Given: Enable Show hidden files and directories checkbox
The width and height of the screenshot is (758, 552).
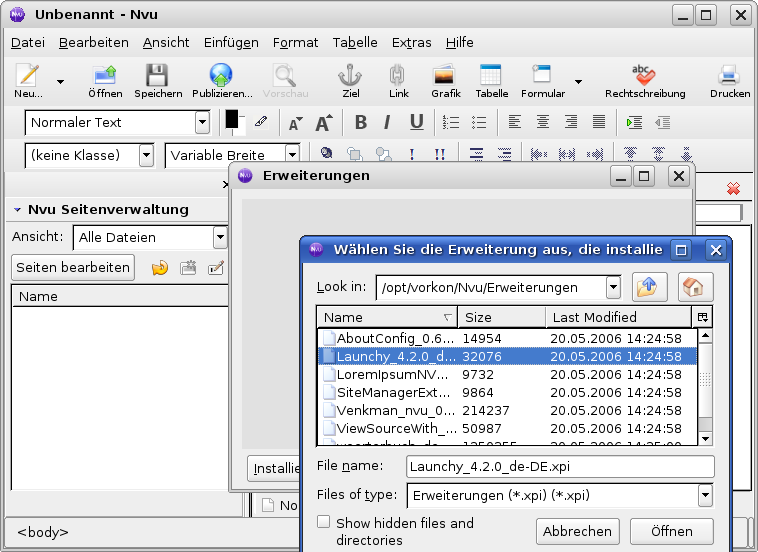Looking at the screenshot, I should 323,522.
